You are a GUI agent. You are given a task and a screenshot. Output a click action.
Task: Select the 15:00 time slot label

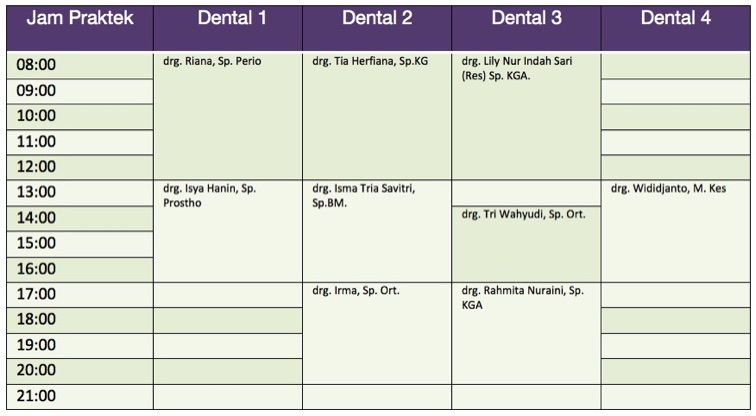coord(37,243)
